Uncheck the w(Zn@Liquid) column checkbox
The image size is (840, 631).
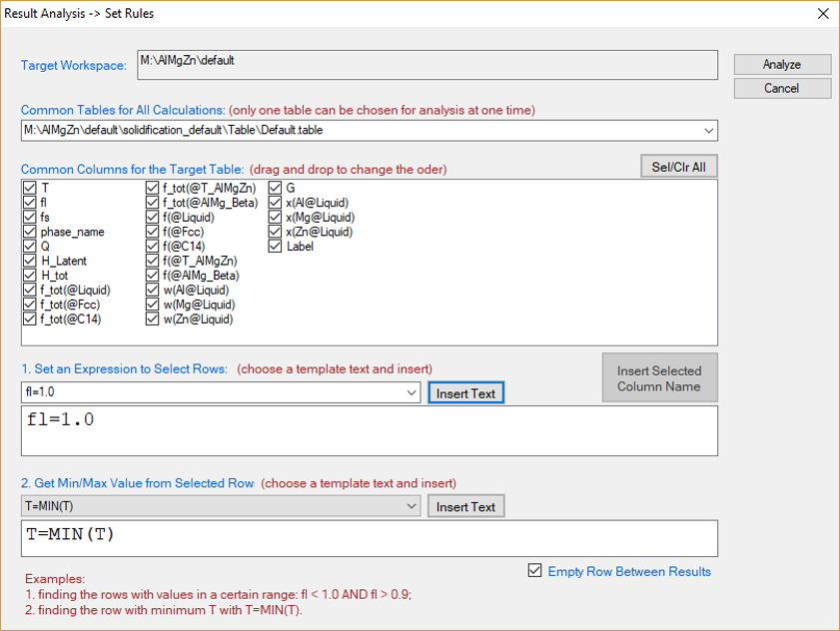click(152, 319)
